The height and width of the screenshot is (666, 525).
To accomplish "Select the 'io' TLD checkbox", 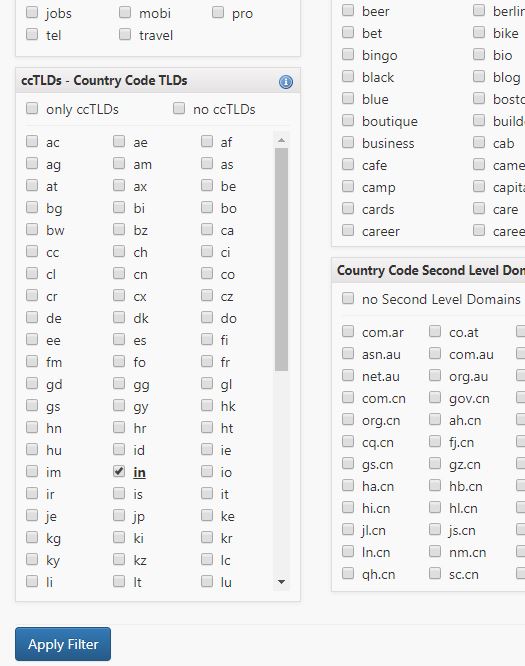I will (x=207, y=471).
